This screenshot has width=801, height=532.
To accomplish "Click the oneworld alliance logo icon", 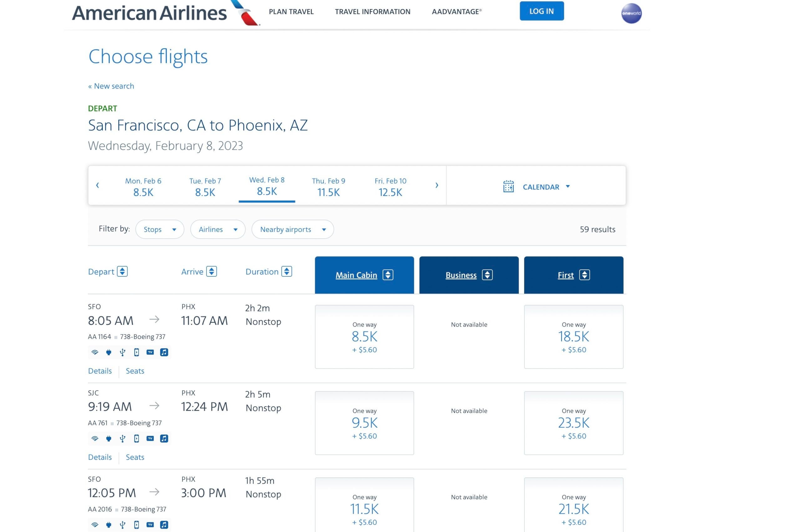I will pos(631,13).
